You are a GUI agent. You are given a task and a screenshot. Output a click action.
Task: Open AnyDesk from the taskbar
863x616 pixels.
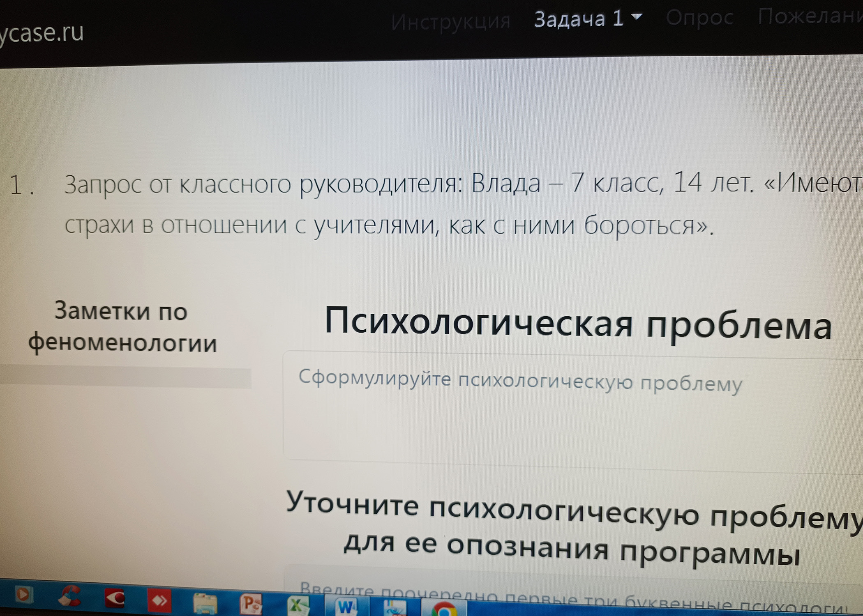[159, 601]
